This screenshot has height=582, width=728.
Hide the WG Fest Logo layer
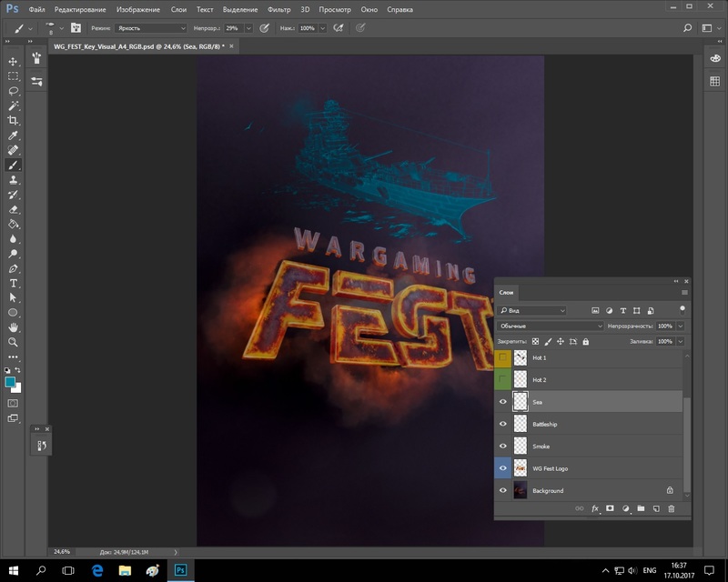tap(503, 468)
